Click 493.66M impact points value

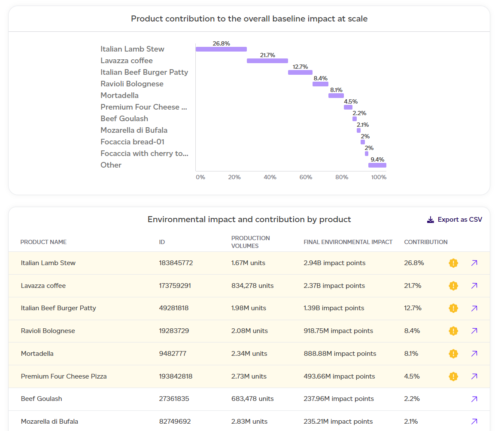point(339,376)
